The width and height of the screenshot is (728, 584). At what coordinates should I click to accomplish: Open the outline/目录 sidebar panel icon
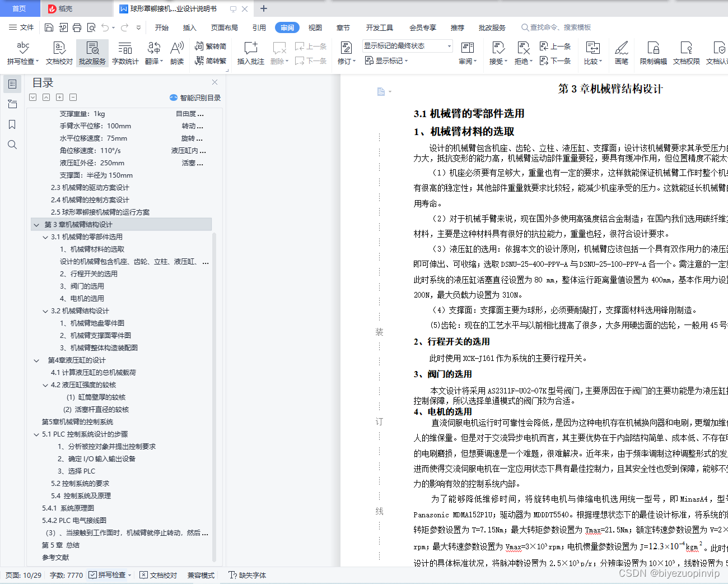12,84
